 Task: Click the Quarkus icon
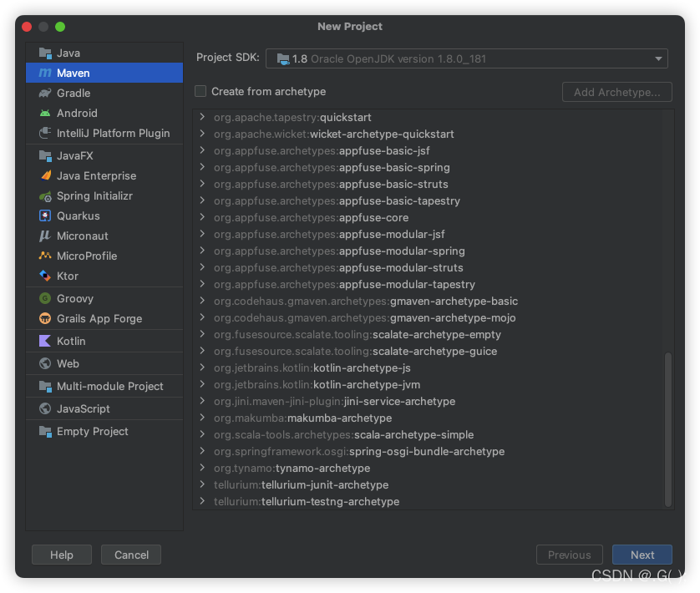coord(45,215)
